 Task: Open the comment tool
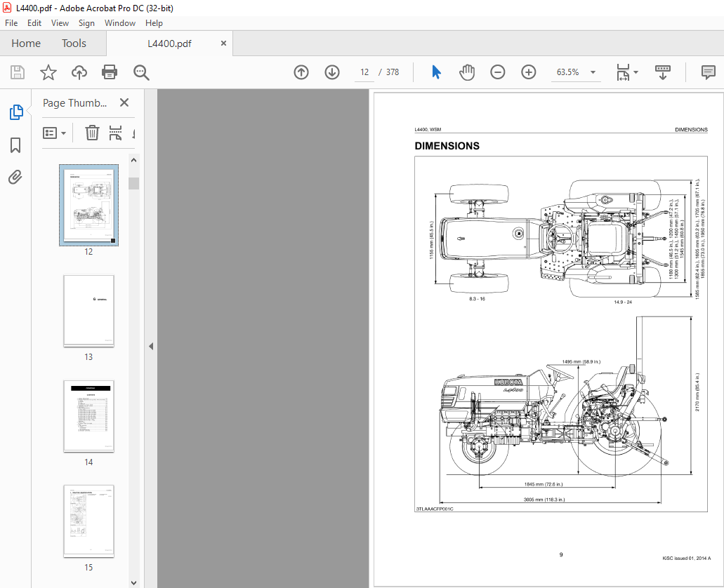(708, 72)
